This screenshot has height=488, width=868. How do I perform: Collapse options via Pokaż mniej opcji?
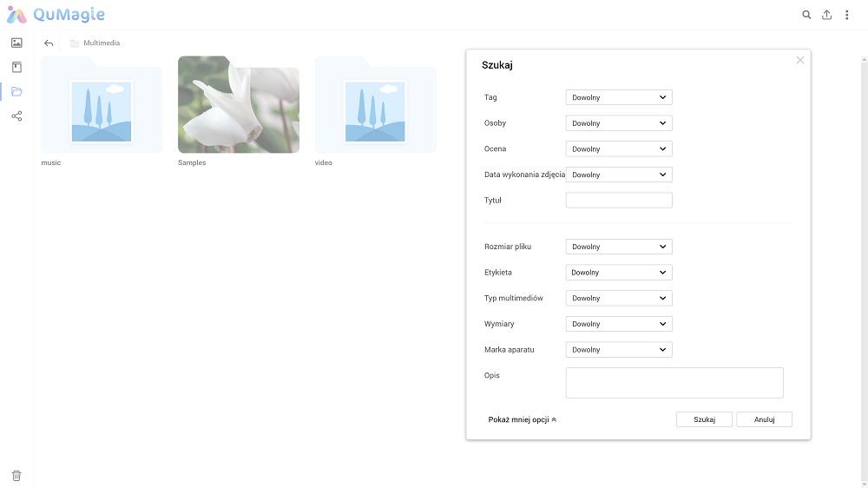pos(522,419)
